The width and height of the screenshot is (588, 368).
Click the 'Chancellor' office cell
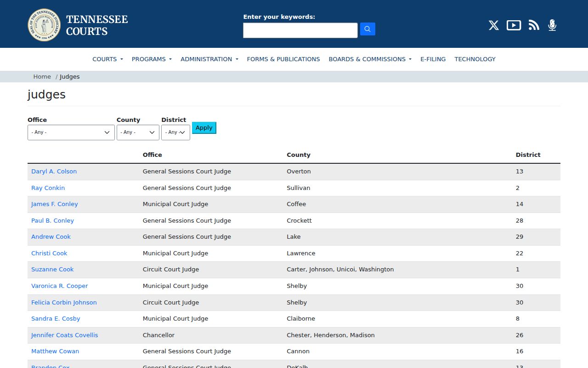pyautogui.click(x=158, y=335)
